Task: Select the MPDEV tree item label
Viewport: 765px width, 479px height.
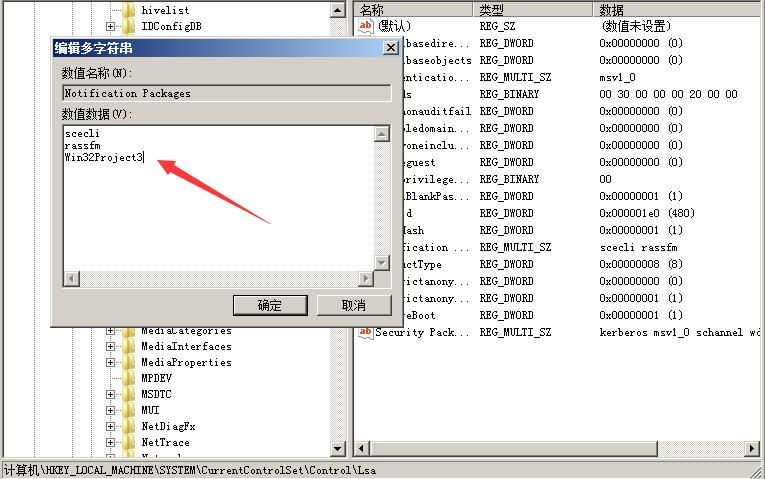Action: (157, 378)
